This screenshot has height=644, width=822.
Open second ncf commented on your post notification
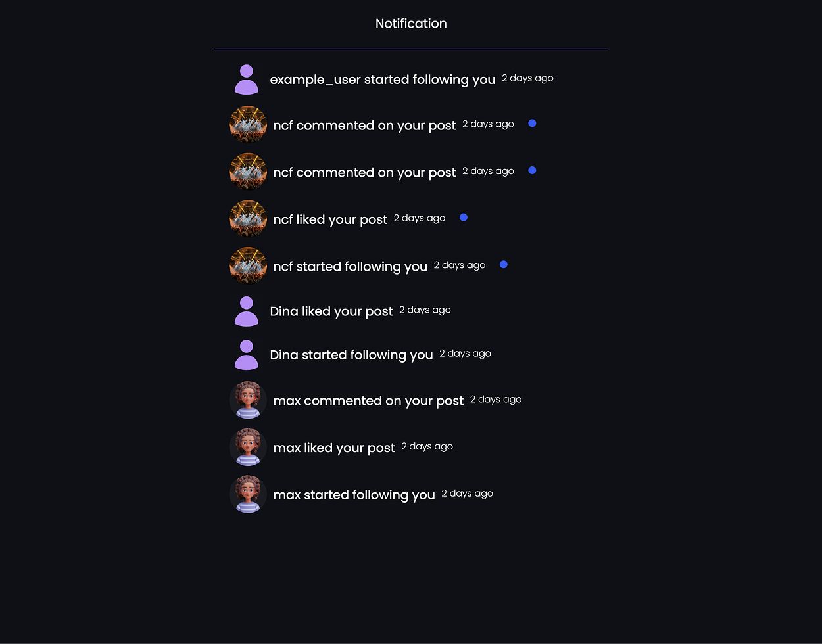click(364, 172)
